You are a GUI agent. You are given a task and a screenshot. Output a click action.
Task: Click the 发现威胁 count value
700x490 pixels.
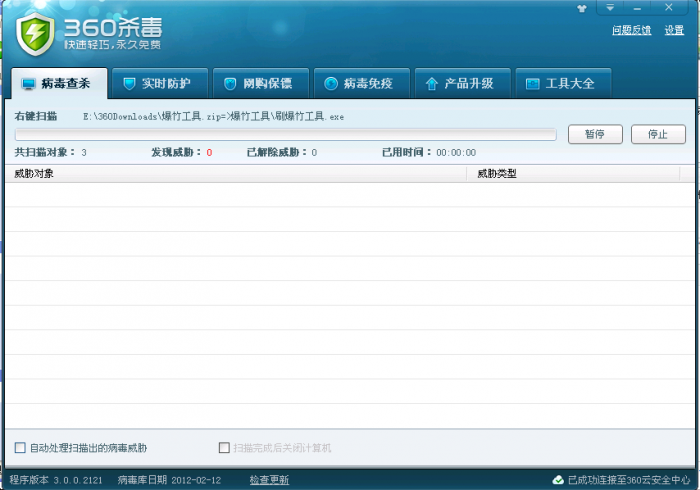209,153
